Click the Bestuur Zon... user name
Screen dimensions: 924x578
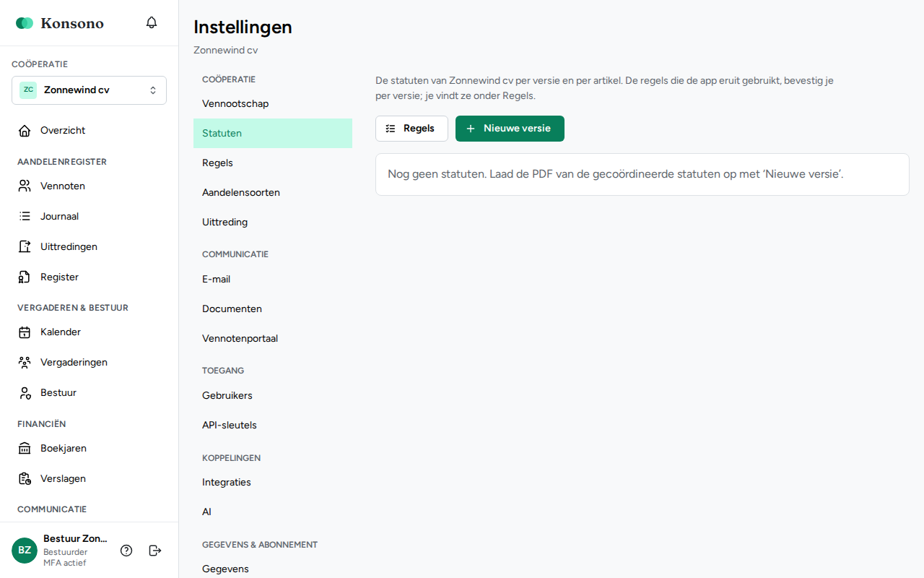coord(75,539)
